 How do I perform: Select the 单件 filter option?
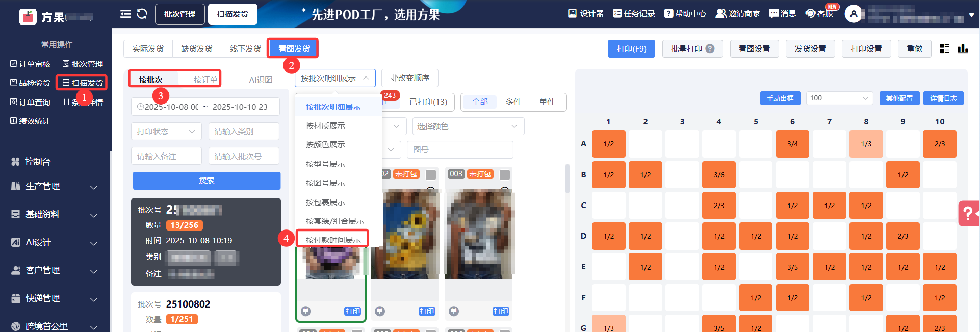click(x=547, y=102)
